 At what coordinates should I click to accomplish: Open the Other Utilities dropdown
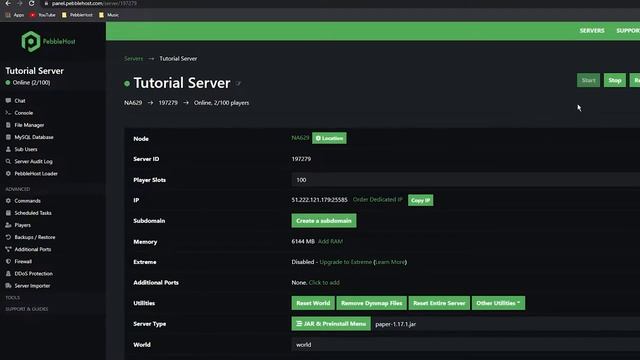coord(498,303)
